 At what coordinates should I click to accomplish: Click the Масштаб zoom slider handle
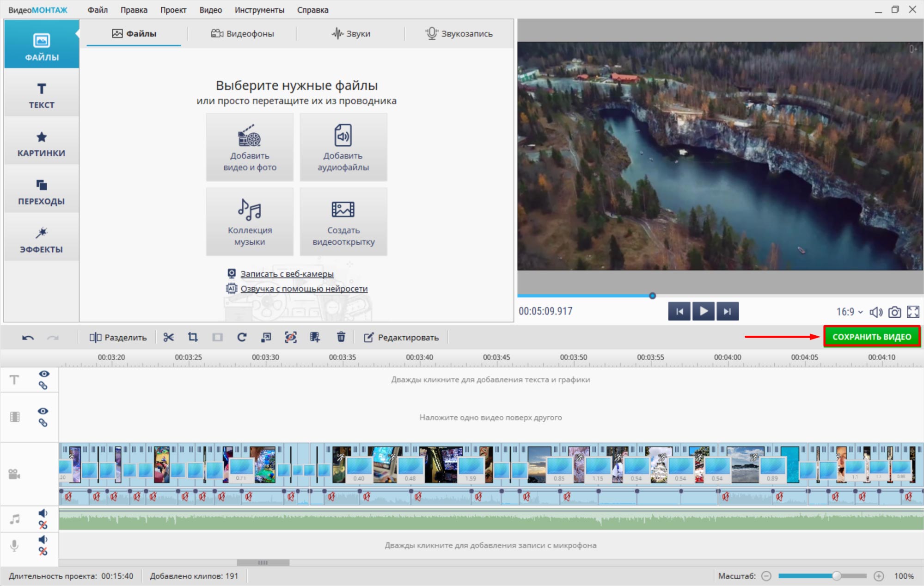point(836,576)
